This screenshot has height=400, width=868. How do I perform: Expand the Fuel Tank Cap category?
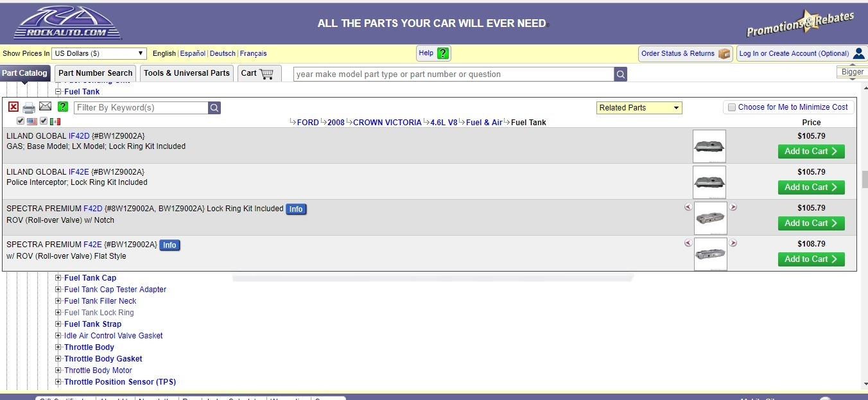pyautogui.click(x=58, y=278)
